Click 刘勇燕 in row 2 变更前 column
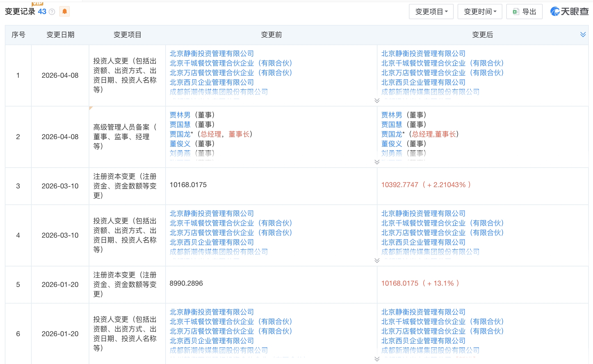Screen dimensions: 593x364 180,153
